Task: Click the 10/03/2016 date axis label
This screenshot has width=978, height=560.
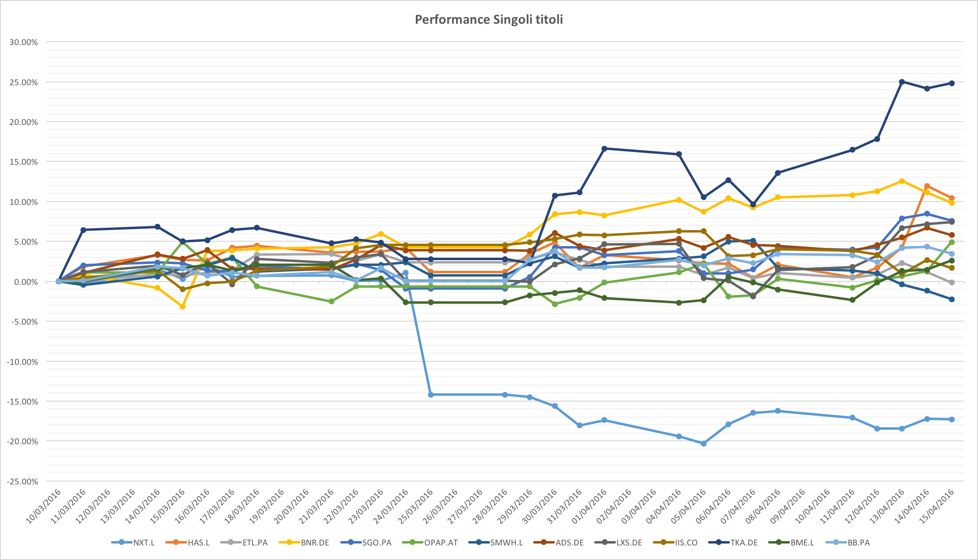Action: point(43,506)
